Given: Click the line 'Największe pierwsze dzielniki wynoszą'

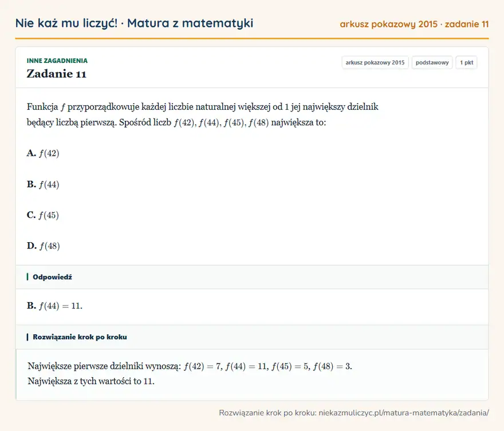Looking at the screenshot, I should (190, 366).
